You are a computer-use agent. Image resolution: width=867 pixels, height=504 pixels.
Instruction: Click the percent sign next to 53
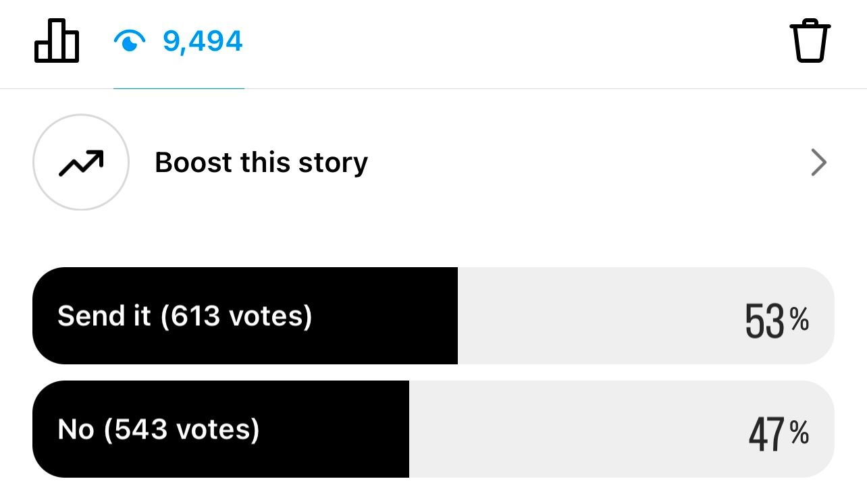799,320
